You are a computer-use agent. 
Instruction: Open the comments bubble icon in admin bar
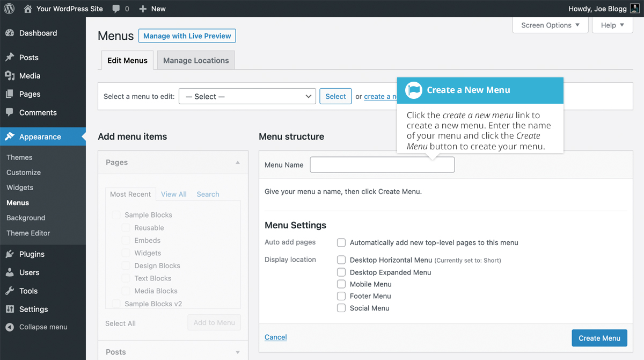pyautogui.click(x=116, y=9)
